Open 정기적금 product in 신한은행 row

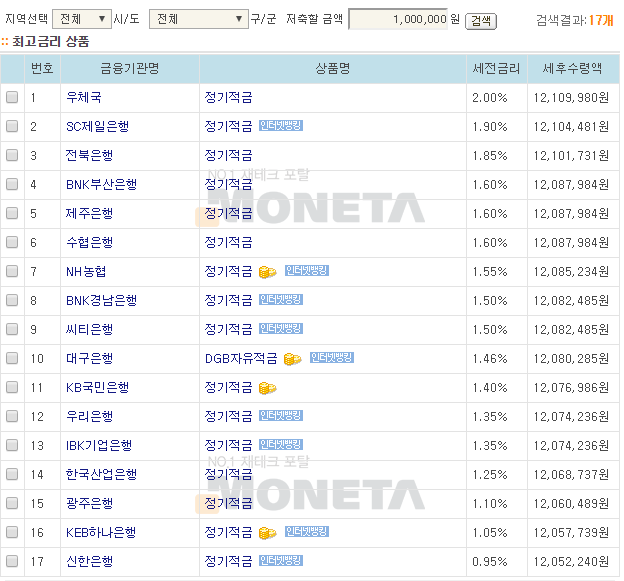click(x=228, y=562)
